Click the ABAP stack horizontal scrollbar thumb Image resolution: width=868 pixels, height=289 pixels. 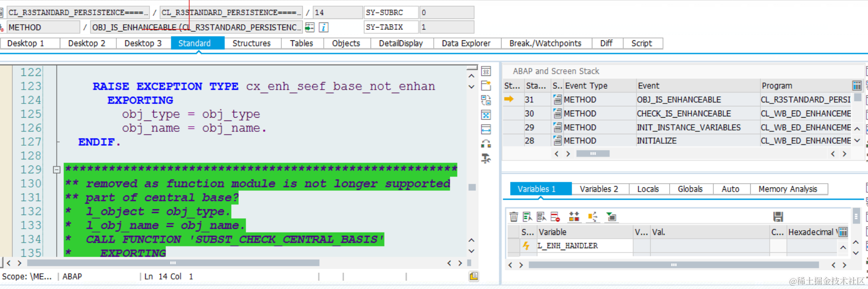(x=593, y=154)
